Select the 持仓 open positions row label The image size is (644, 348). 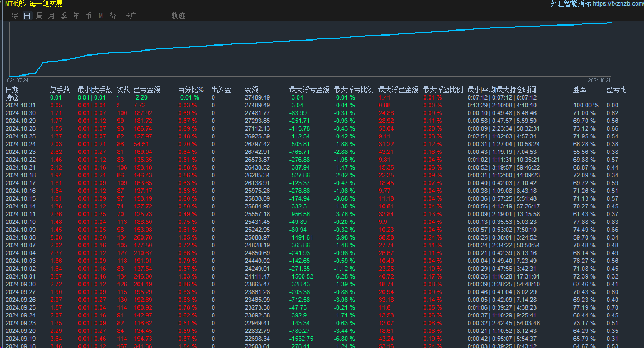(x=12, y=98)
